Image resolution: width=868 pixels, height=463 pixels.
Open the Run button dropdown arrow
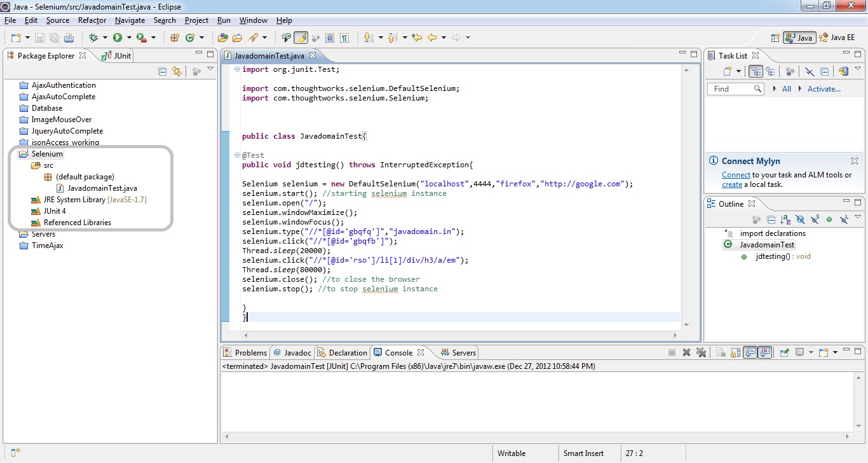click(128, 37)
